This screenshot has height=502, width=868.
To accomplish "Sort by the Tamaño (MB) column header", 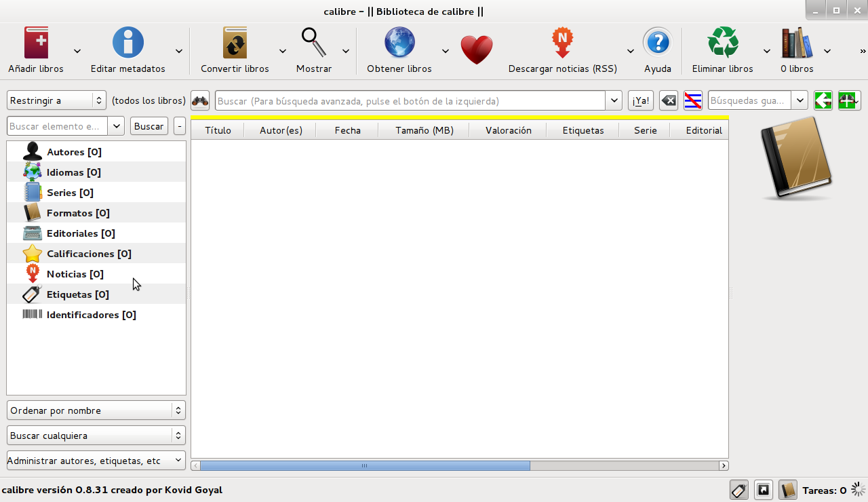I will [425, 130].
